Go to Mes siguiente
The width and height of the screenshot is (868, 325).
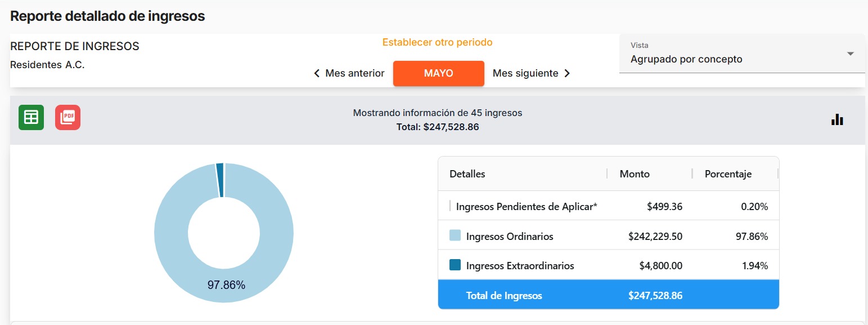click(x=525, y=74)
